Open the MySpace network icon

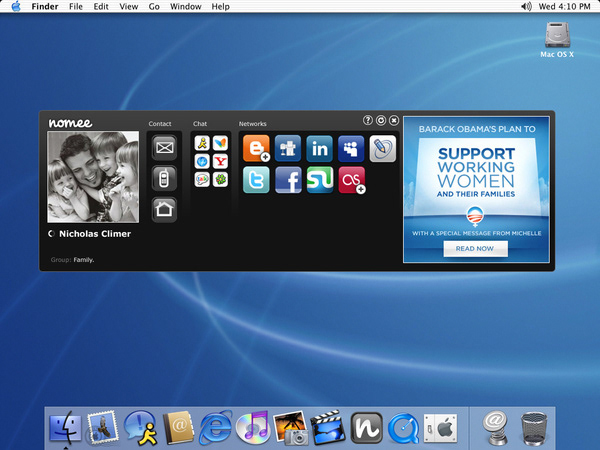tap(351, 148)
